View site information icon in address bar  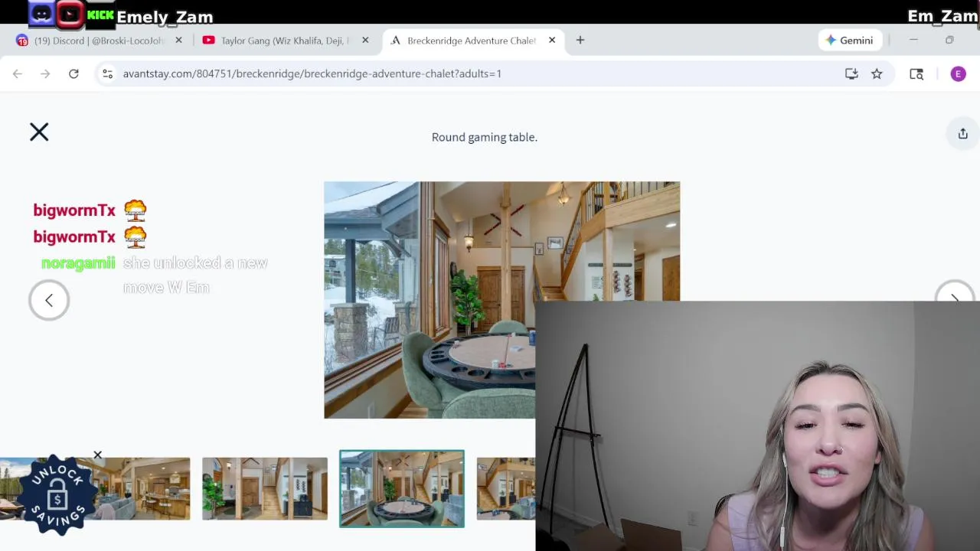(108, 73)
